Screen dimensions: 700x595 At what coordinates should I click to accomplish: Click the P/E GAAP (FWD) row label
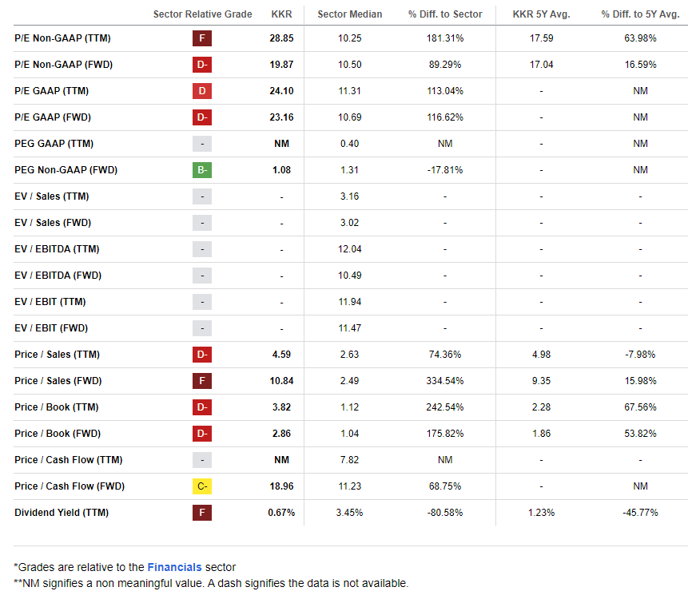coord(53,117)
